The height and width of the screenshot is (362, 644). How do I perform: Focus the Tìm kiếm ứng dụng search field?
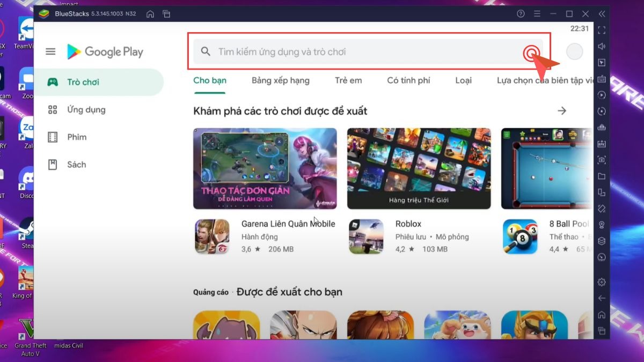(x=368, y=51)
